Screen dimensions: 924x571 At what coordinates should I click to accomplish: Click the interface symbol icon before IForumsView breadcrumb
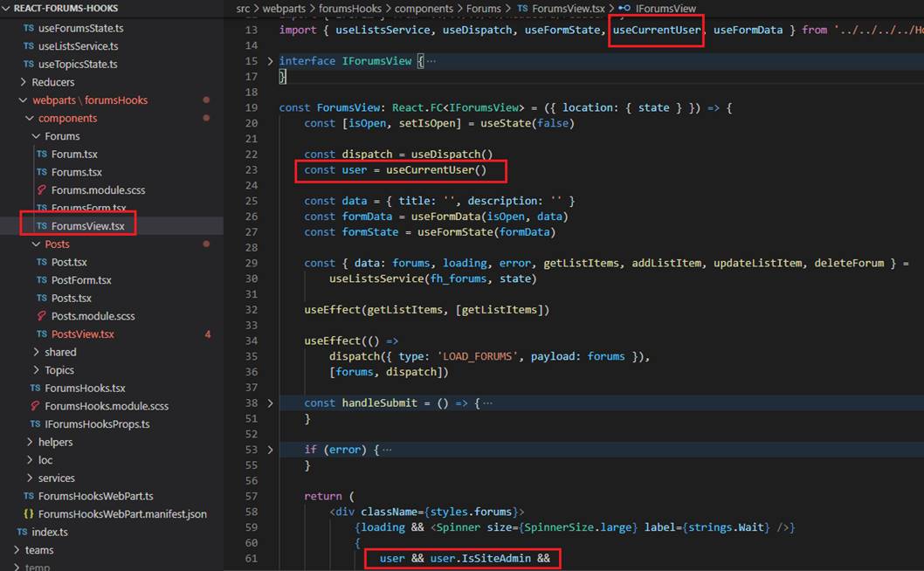tap(624, 9)
